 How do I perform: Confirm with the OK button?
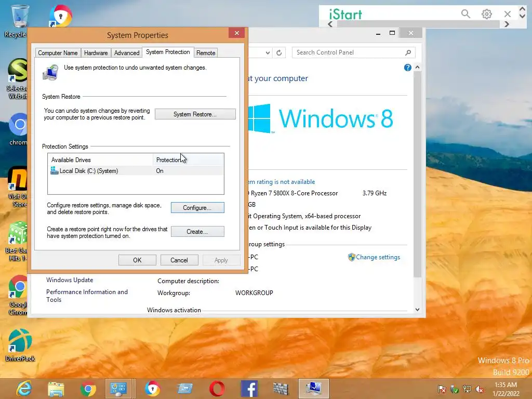click(137, 260)
